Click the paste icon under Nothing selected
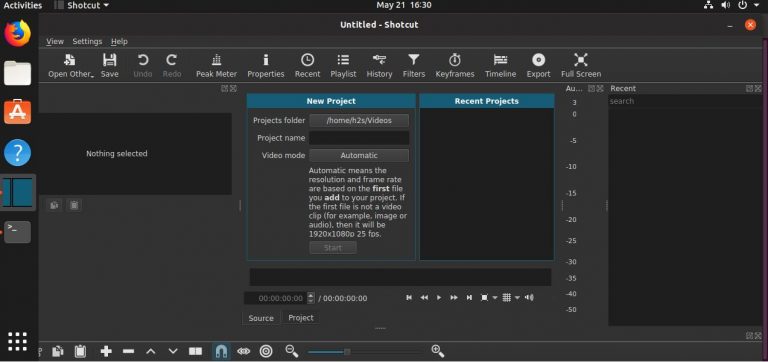Screen dimensions: 768x362 74,205
